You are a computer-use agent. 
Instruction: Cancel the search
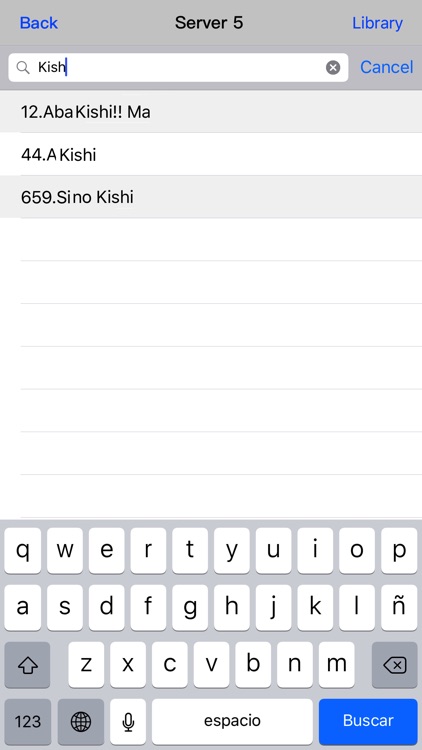387,67
